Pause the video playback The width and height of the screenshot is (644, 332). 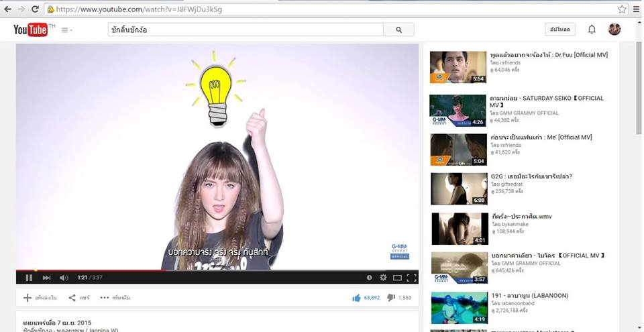tap(29, 278)
